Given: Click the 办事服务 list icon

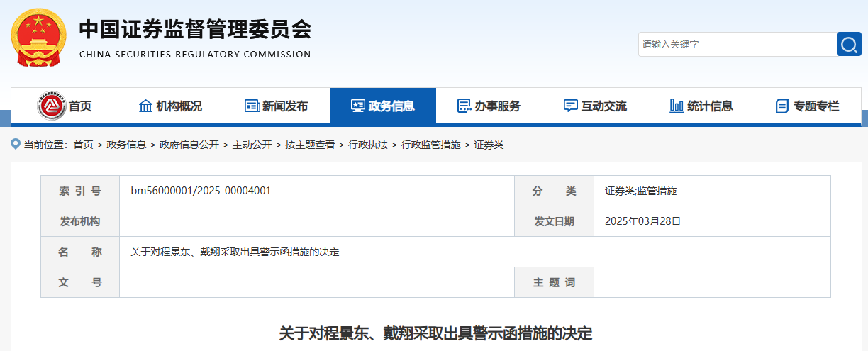Looking at the screenshot, I should pyautogui.click(x=464, y=106).
